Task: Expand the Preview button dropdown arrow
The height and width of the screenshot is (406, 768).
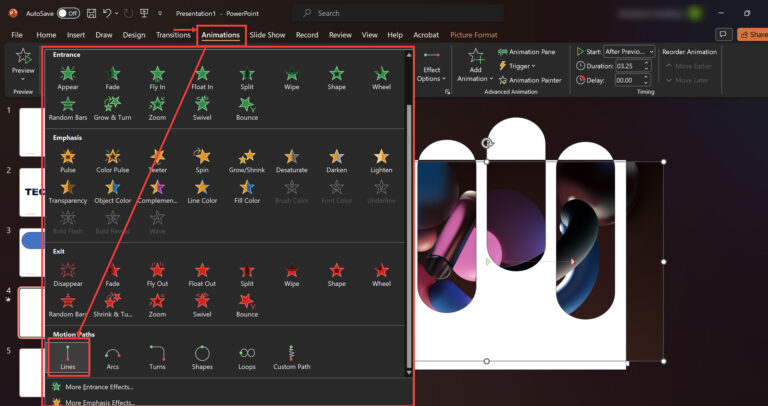Action: click(x=23, y=78)
